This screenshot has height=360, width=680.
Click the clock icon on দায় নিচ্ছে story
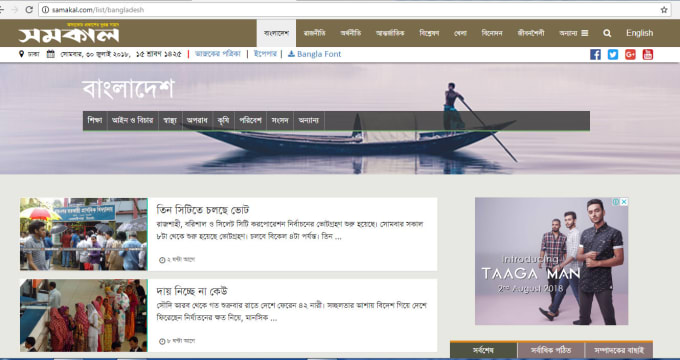[x=162, y=341]
